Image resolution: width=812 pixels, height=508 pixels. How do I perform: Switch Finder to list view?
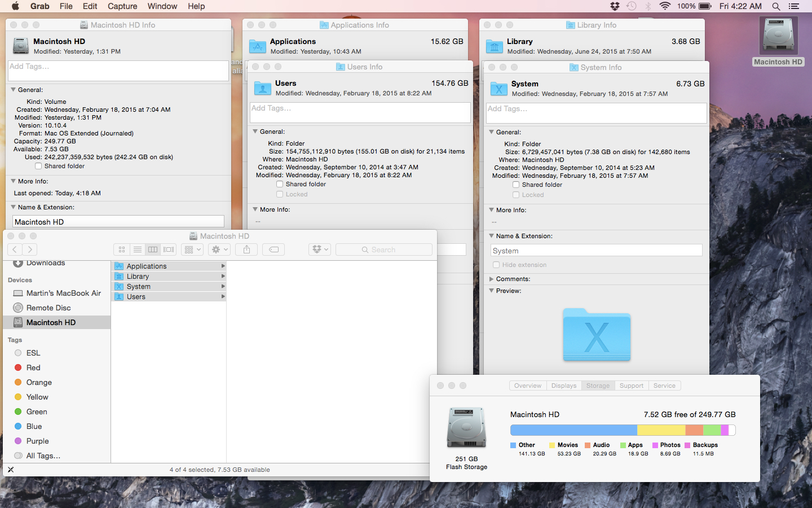tap(138, 249)
